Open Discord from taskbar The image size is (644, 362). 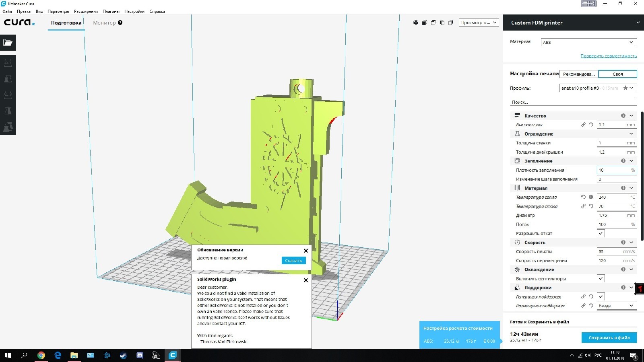tap(140, 355)
